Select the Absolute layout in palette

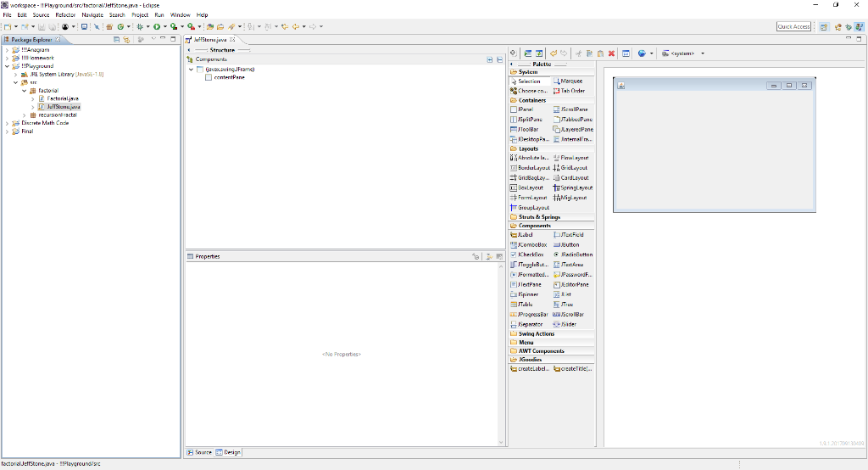tap(529, 158)
